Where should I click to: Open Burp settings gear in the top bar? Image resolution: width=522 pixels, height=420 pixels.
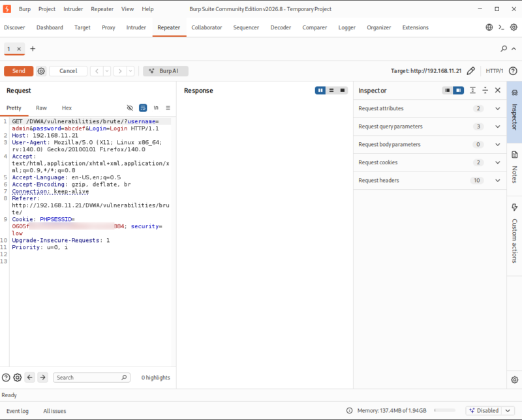(x=514, y=27)
